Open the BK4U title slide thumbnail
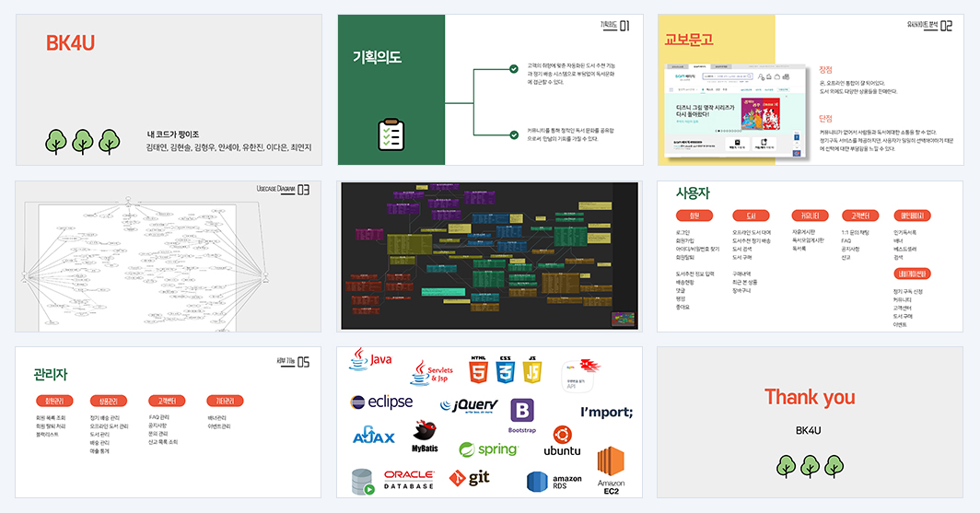Image resolution: width=980 pixels, height=513 pixels. pyautogui.click(x=169, y=90)
